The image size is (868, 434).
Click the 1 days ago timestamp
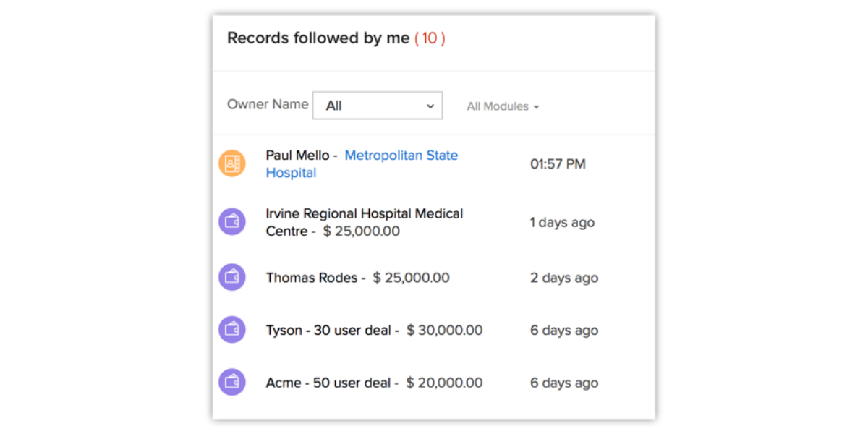(562, 222)
